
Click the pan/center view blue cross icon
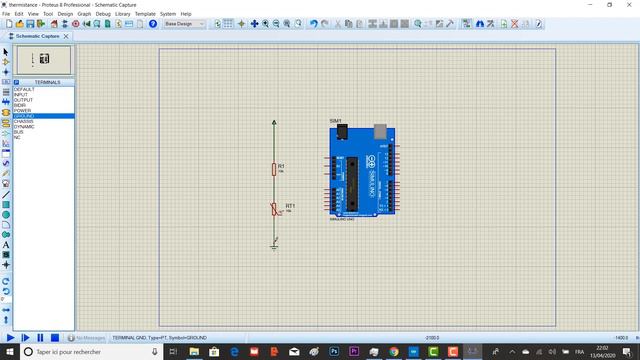click(254, 24)
